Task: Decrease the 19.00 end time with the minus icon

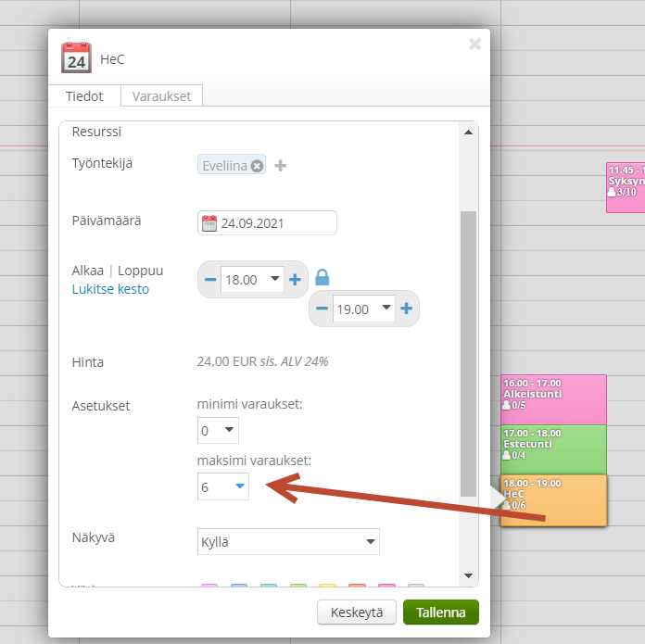Action: pos(322,309)
